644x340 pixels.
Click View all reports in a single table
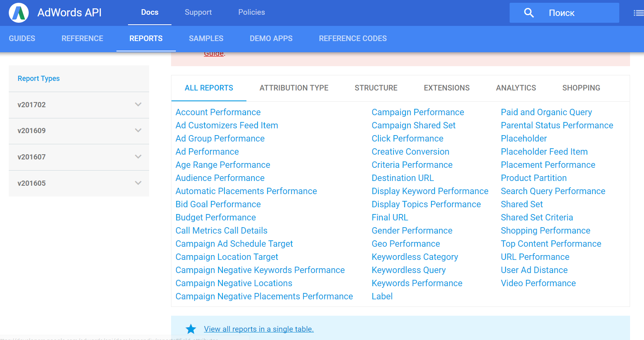pyautogui.click(x=259, y=329)
